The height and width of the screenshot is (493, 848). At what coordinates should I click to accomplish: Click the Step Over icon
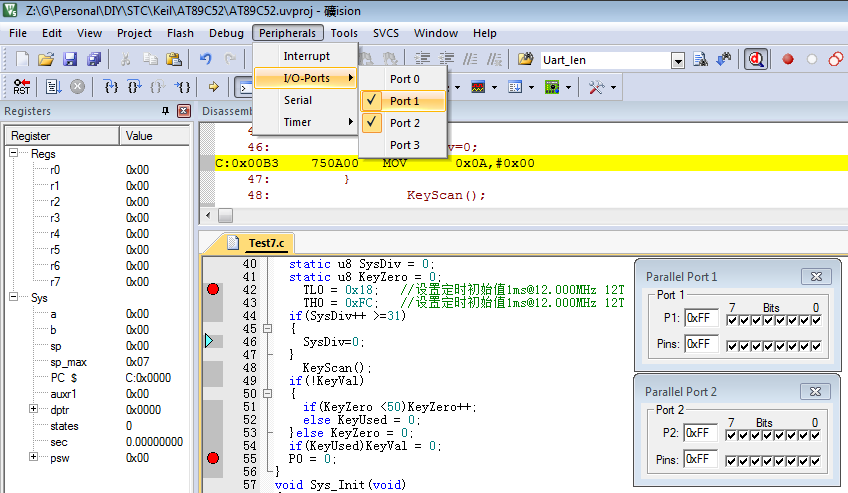[134, 86]
